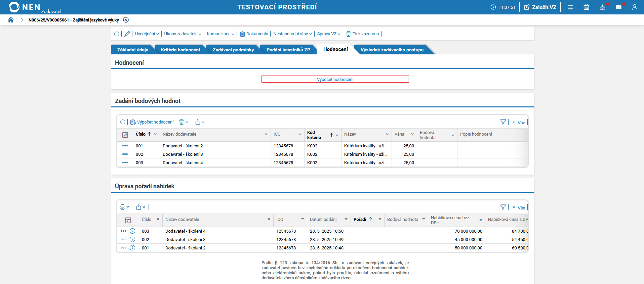
Task: Open column settings icon in ranking table
Action: (128, 220)
